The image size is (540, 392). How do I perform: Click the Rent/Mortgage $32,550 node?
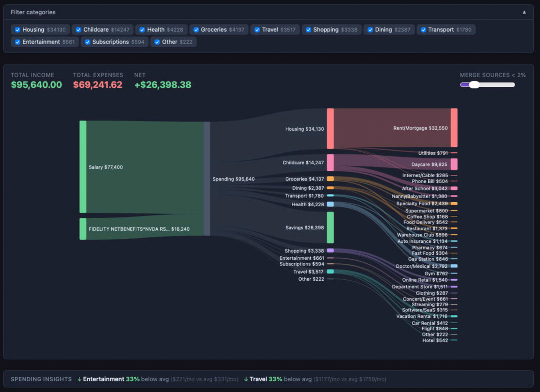[454, 128]
